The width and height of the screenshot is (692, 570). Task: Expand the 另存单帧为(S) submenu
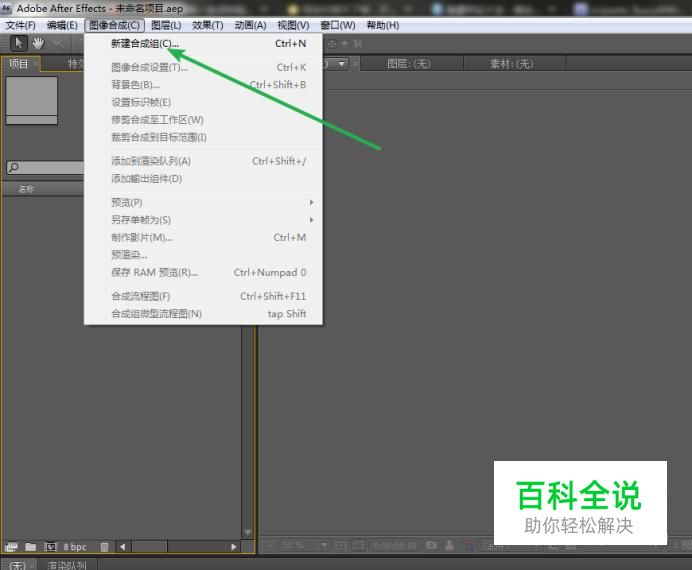click(x=205, y=220)
